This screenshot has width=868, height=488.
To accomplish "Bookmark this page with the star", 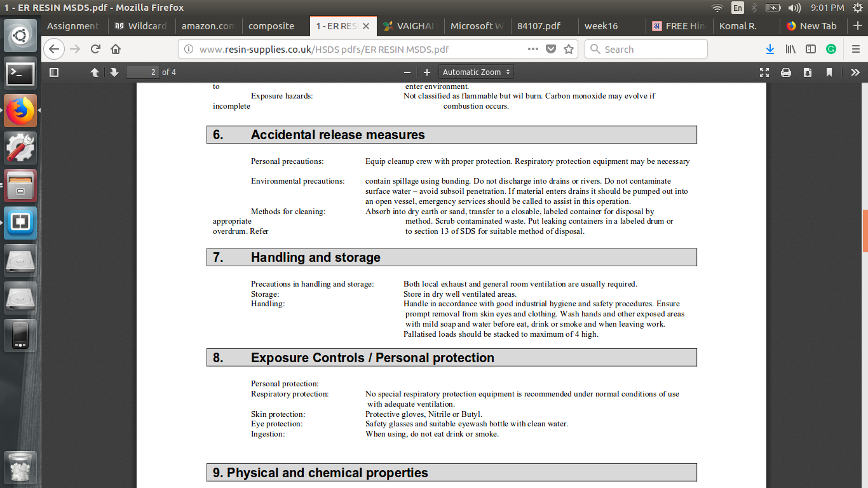I will [569, 49].
